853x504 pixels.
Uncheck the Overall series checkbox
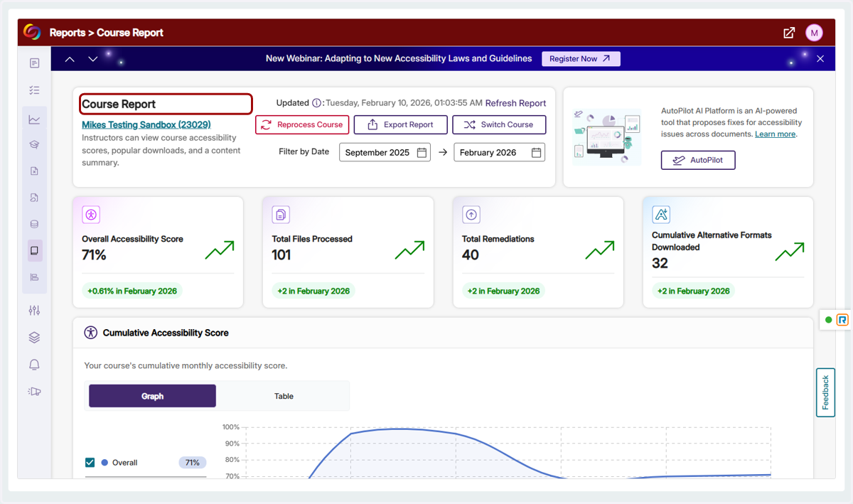pos(90,463)
